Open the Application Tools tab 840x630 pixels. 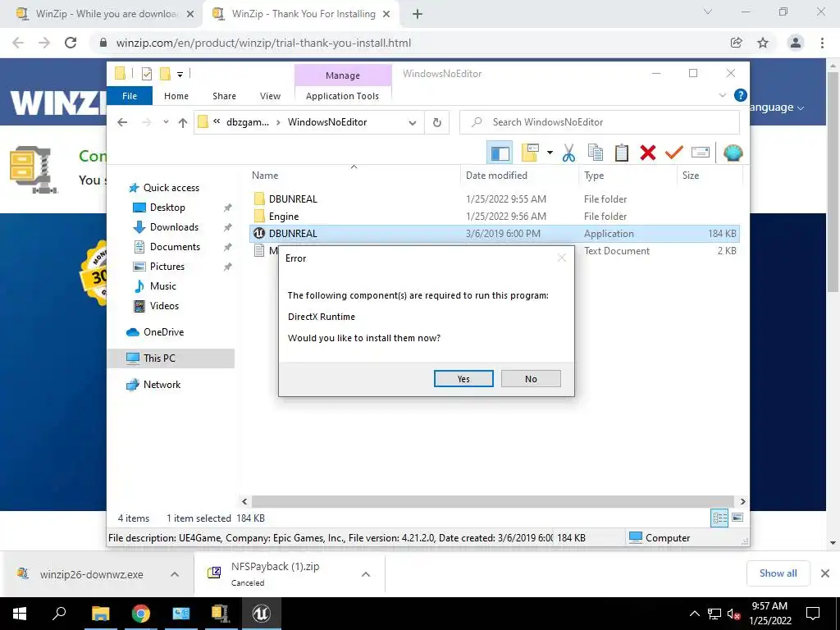[x=342, y=96]
